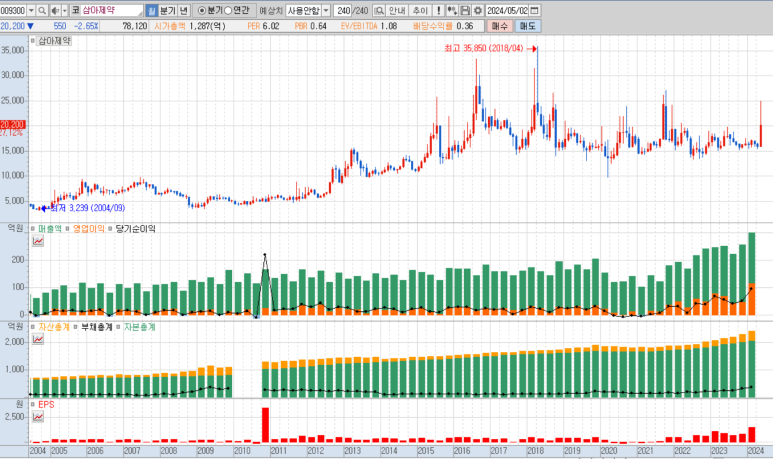
Task: Click the 240 bar count field
Action: pos(343,10)
